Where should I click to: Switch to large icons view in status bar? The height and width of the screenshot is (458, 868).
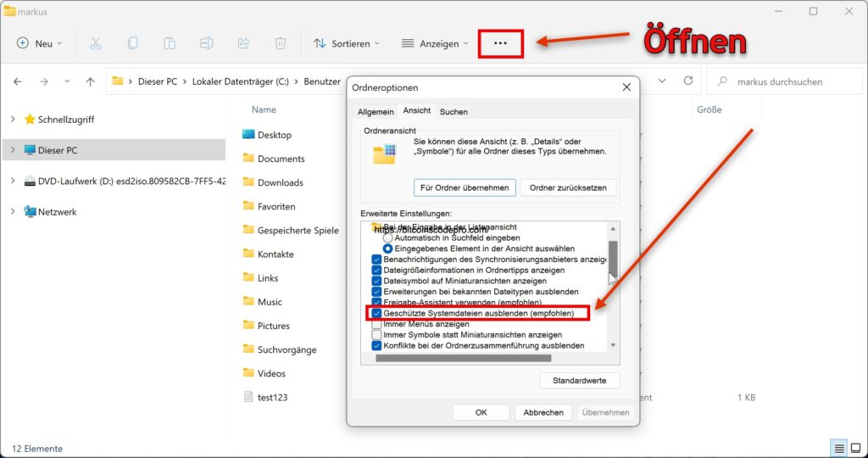pos(856,448)
